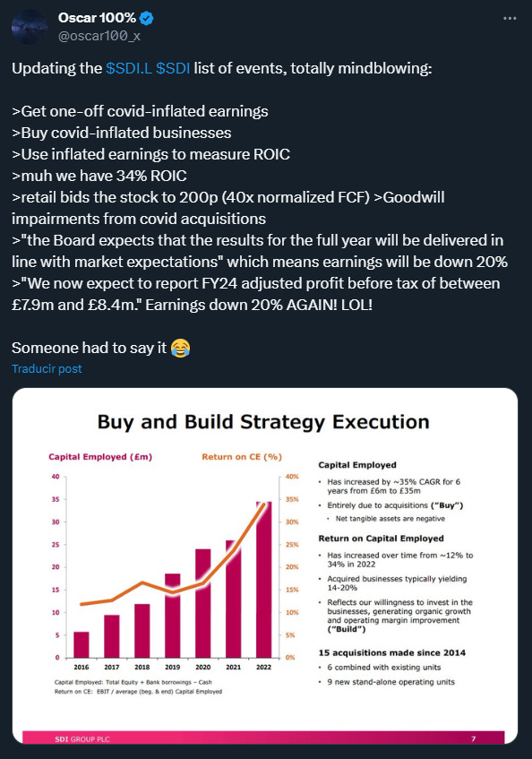Click the laughing emoji in the post text

[x=179, y=348]
